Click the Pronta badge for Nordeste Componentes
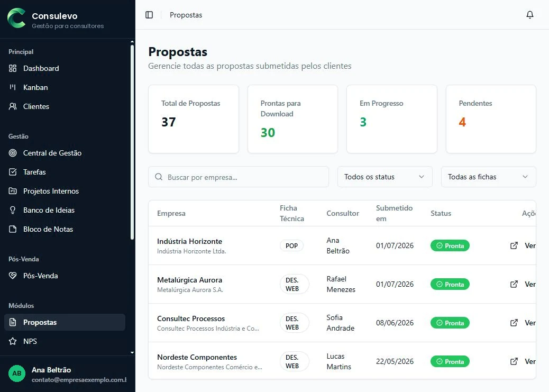Image resolution: width=549 pixels, height=392 pixels. [450, 361]
